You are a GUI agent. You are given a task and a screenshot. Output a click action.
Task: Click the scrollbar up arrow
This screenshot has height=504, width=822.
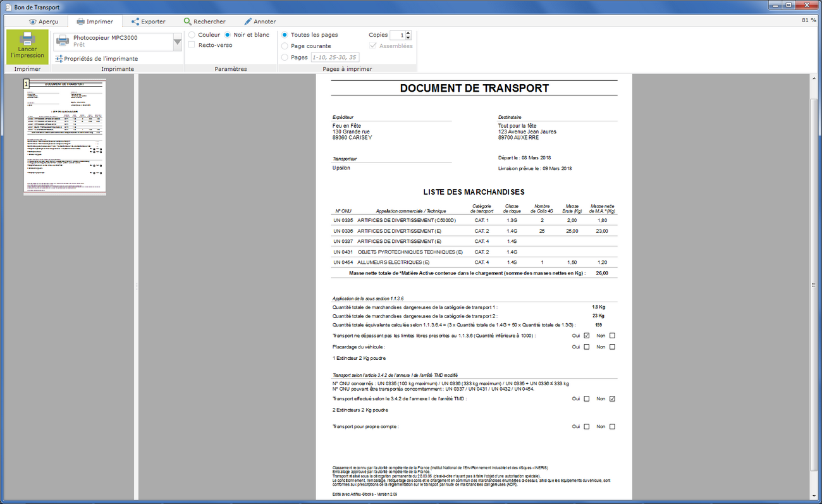[x=814, y=77]
